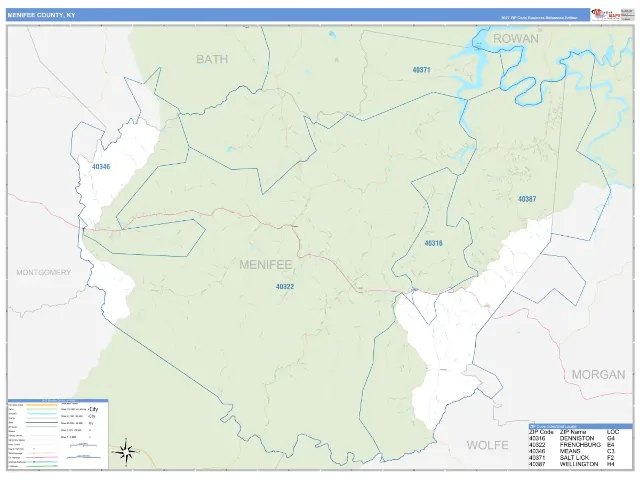The image size is (640, 480).
Task: Select 40387 in the ZIP index table
Action: (x=537, y=464)
